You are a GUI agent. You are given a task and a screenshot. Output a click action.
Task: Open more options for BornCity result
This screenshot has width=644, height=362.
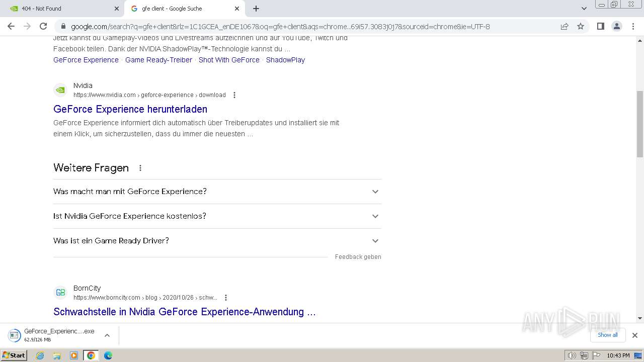(x=226, y=298)
